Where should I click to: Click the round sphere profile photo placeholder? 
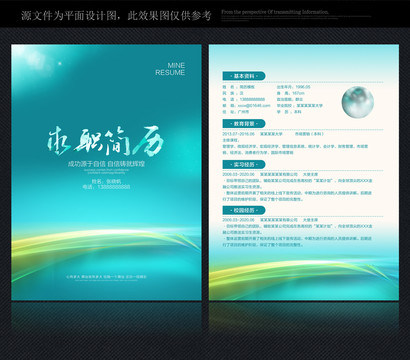coord(358,102)
